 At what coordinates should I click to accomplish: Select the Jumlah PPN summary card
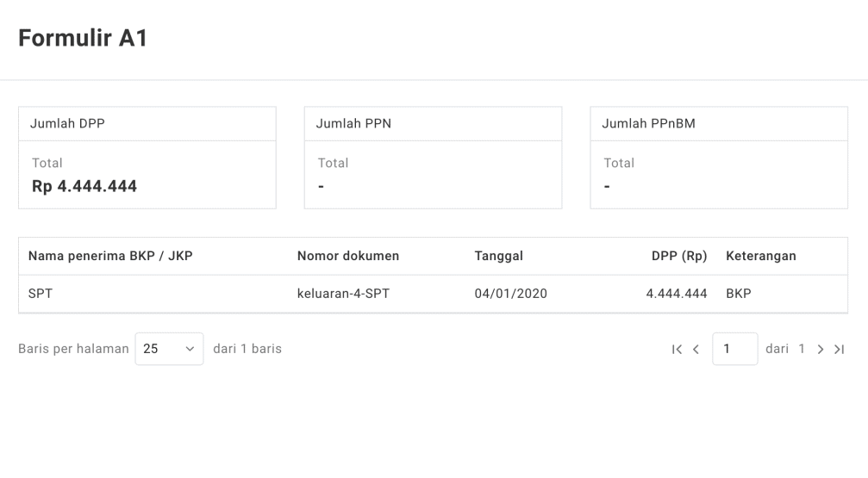point(433,158)
